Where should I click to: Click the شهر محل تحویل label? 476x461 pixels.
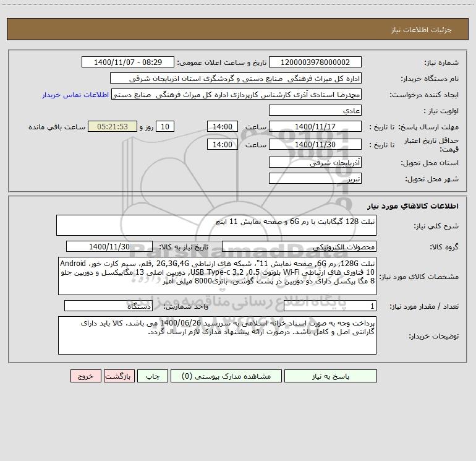[x=432, y=179]
